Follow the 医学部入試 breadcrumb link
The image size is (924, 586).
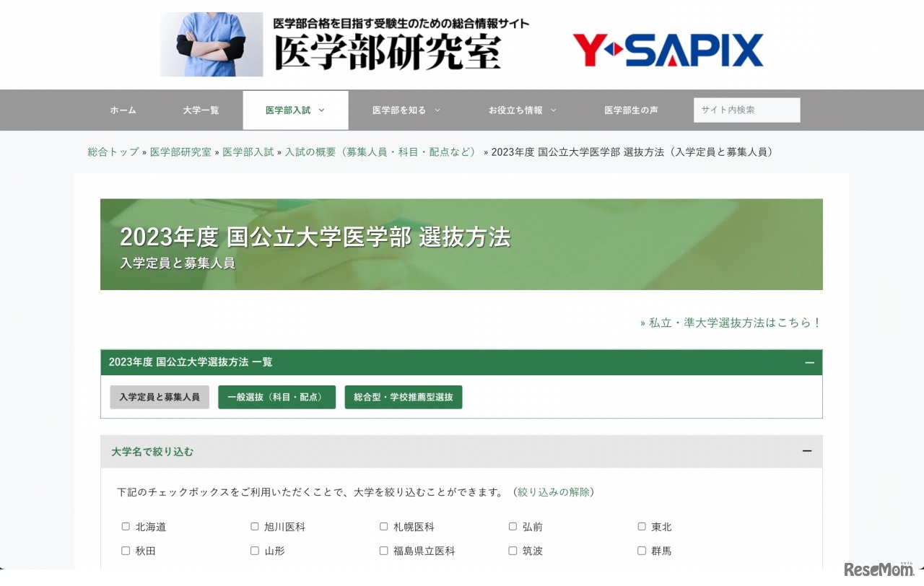248,152
